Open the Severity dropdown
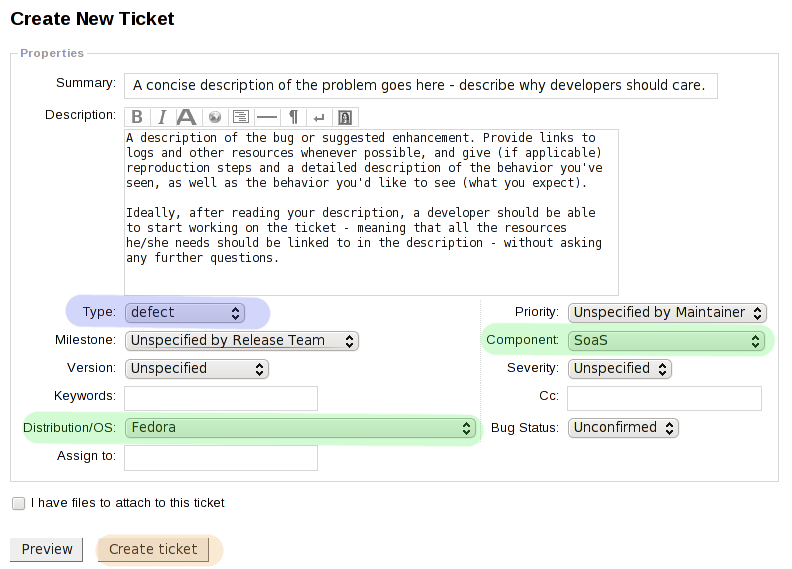The image size is (792, 569). pos(620,368)
